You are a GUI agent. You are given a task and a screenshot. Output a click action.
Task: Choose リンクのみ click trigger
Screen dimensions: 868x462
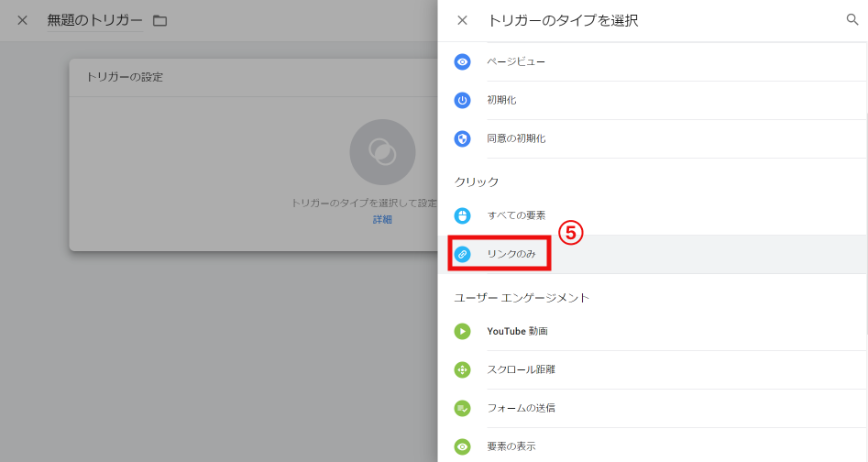(x=653, y=254)
